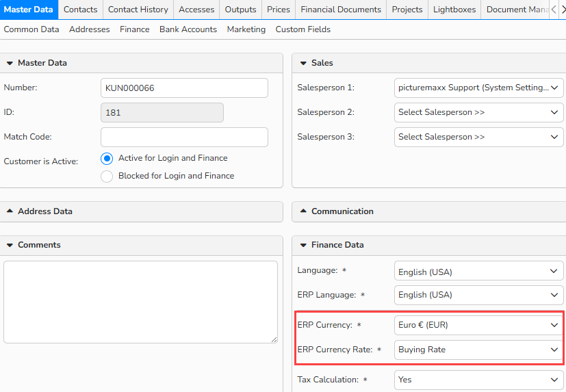This screenshot has height=392, width=566.
Task: Jump to the Common Data section link
Action: (x=31, y=29)
